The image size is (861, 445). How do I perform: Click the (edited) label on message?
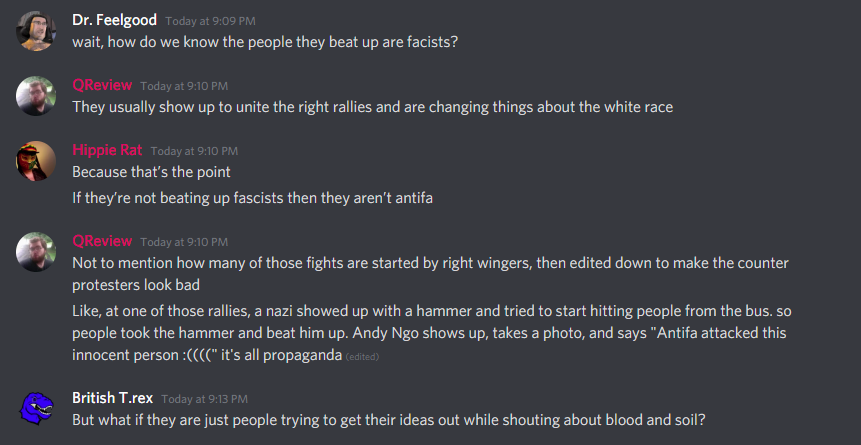point(362,357)
